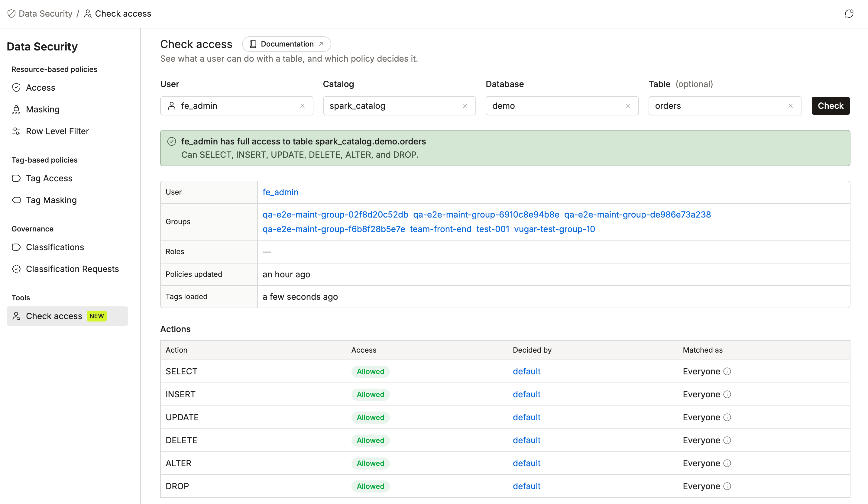Click the "an hour ago" policies updated value

(x=286, y=274)
